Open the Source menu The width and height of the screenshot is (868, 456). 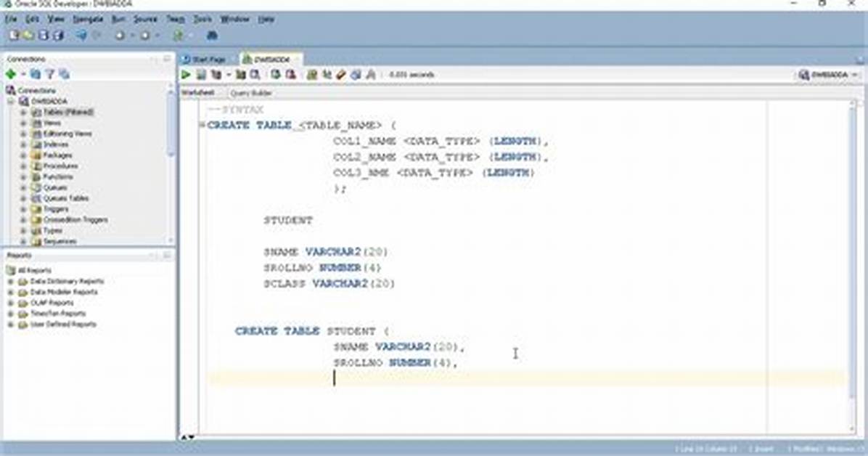click(145, 19)
